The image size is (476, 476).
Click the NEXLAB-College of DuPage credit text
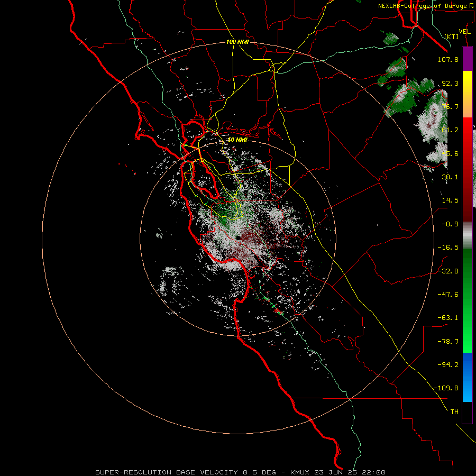coord(427,6)
